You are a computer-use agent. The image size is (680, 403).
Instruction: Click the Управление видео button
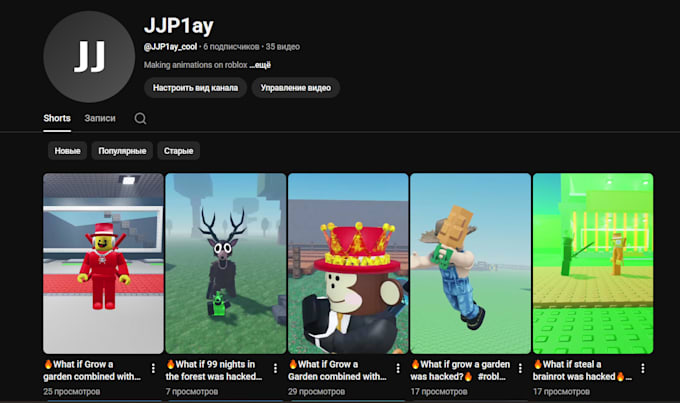(x=296, y=88)
